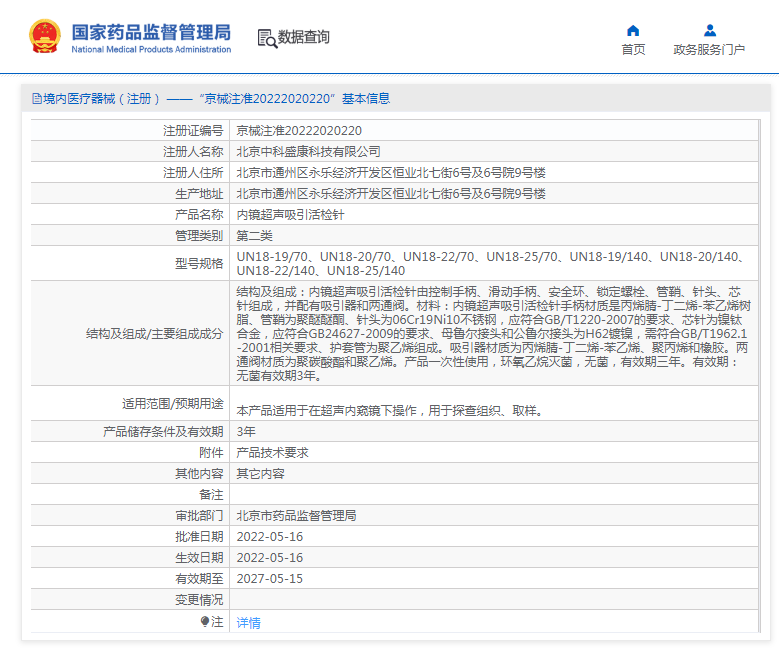This screenshot has height=653, width=779.
Task: Click the 结构及组成/主要组成成分 label
Action: click(155, 333)
